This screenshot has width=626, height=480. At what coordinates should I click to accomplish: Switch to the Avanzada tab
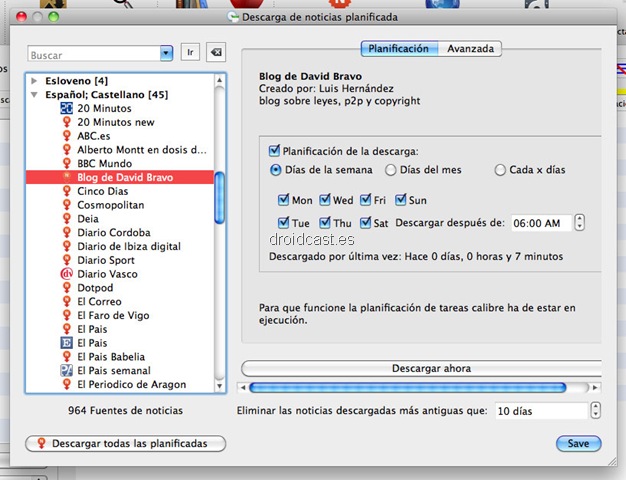469,49
